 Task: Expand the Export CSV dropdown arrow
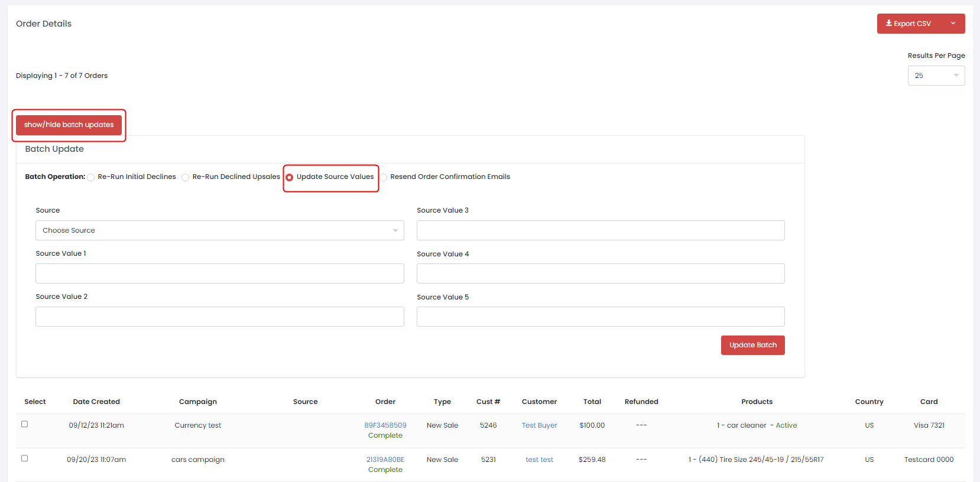[x=953, y=24]
